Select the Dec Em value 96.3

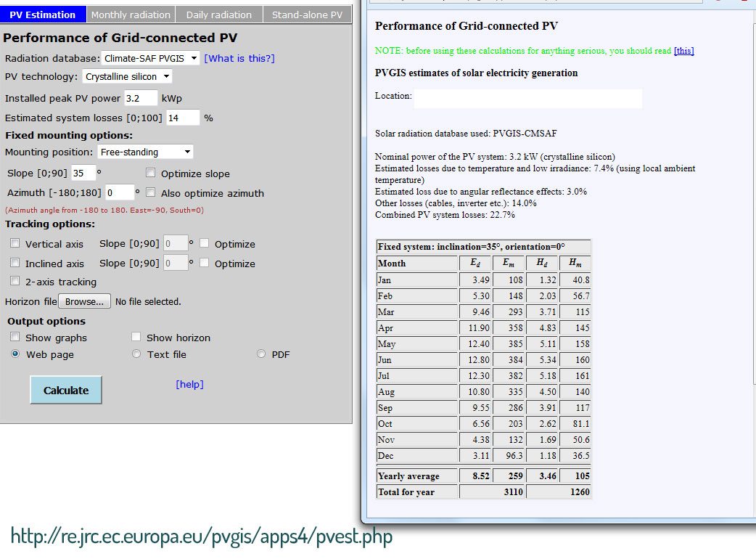coord(514,456)
